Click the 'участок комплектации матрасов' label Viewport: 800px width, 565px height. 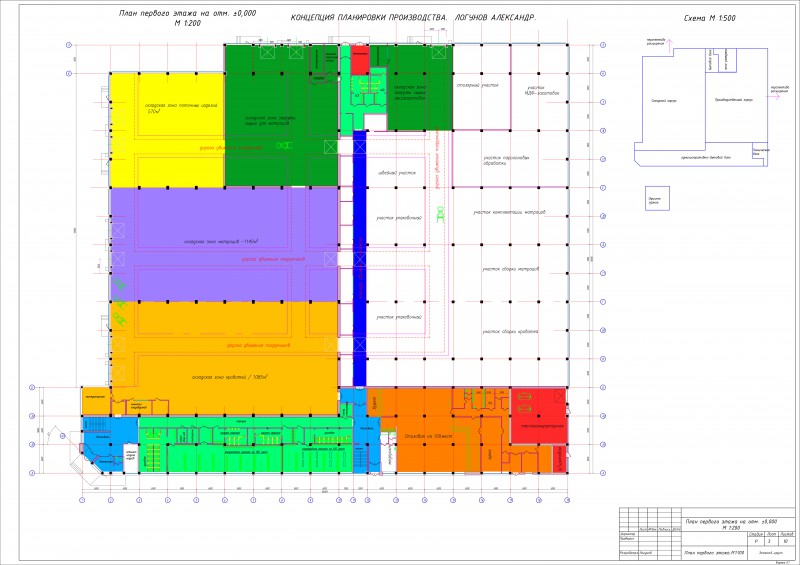tap(509, 212)
